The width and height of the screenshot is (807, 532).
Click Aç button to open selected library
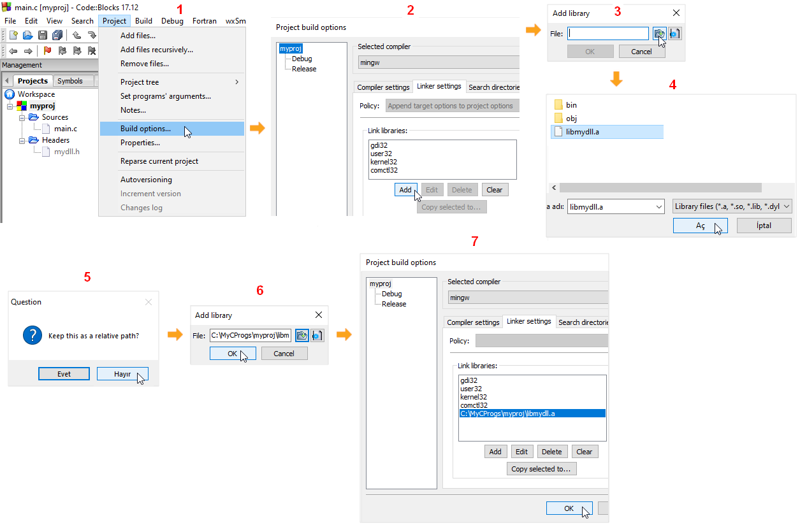pos(700,226)
